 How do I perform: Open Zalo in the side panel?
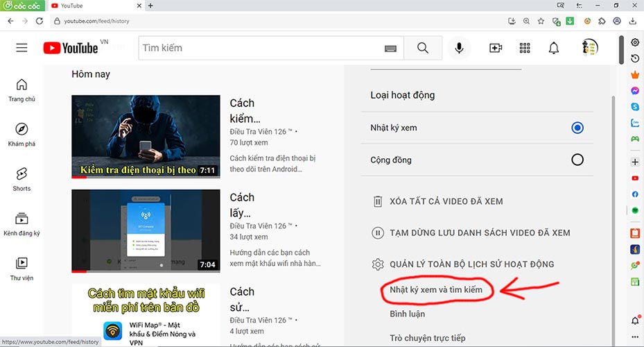click(x=635, y=123)
